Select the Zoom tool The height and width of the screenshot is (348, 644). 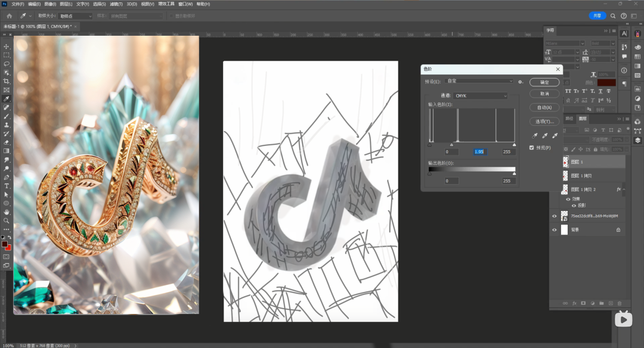(6, 221)
